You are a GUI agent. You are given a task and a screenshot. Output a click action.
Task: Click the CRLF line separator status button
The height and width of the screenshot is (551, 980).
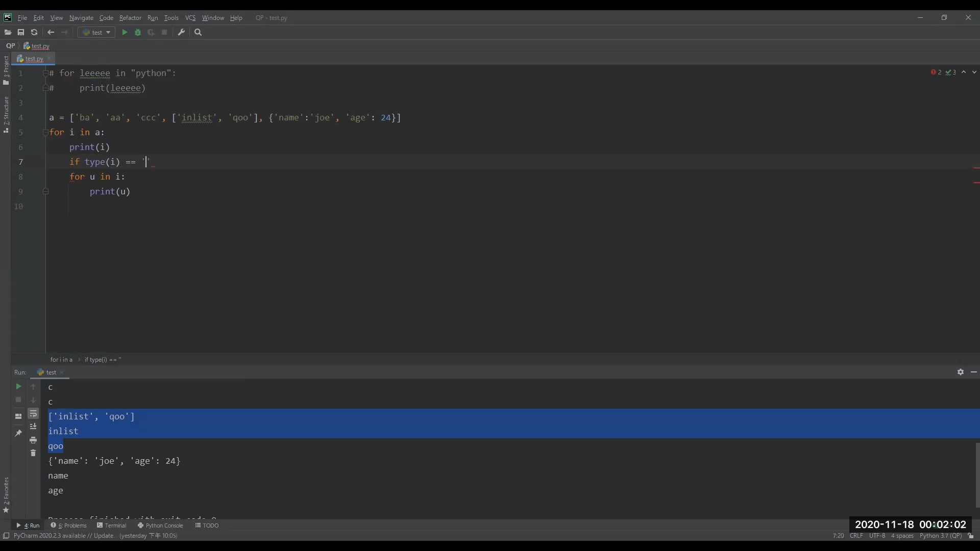[x=856, y=536]
